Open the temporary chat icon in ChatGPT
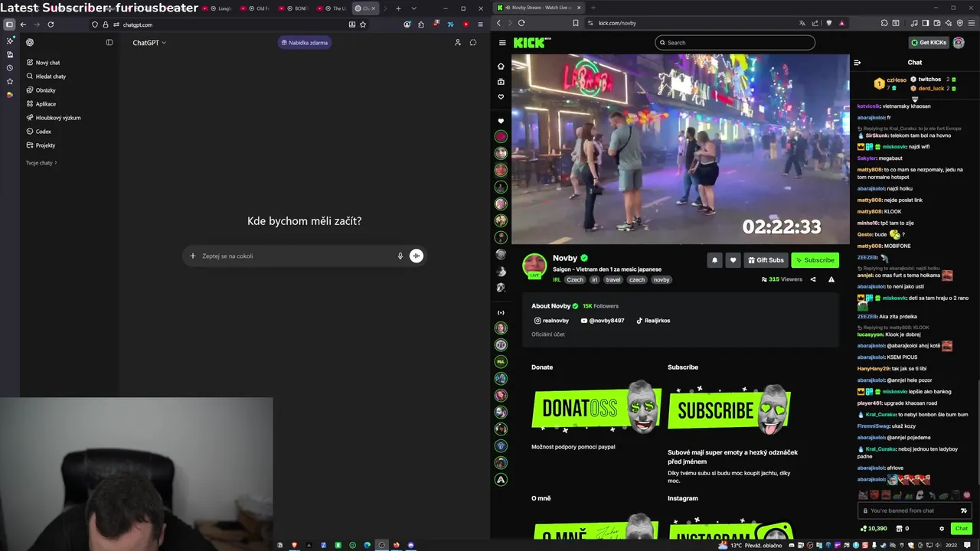Image resolution: width=980 pixels, height=551 pixels. click(473, 43)
